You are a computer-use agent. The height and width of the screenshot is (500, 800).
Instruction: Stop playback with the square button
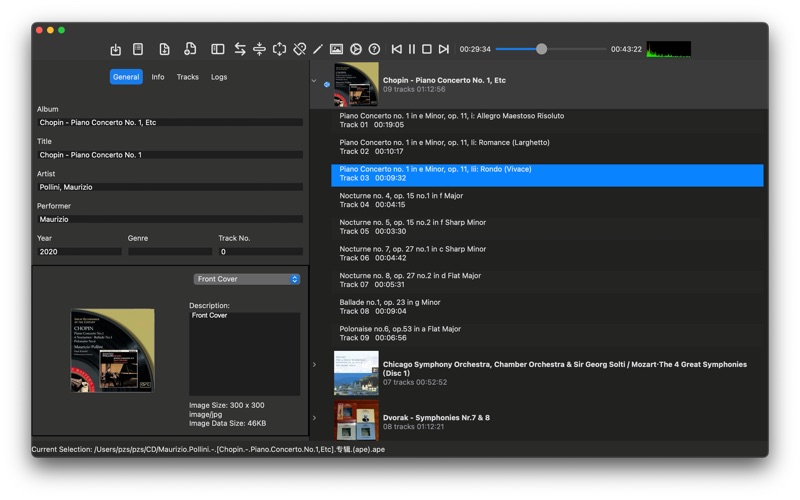(427, 49)
